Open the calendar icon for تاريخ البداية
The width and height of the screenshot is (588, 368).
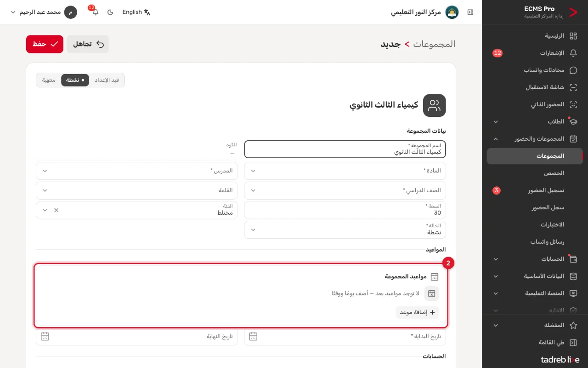coord(253,336)
